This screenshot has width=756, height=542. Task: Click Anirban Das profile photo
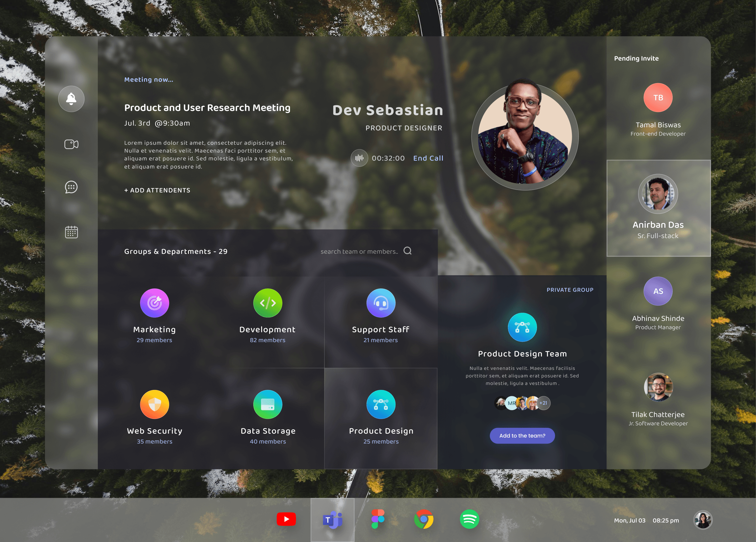pos(658,194)
